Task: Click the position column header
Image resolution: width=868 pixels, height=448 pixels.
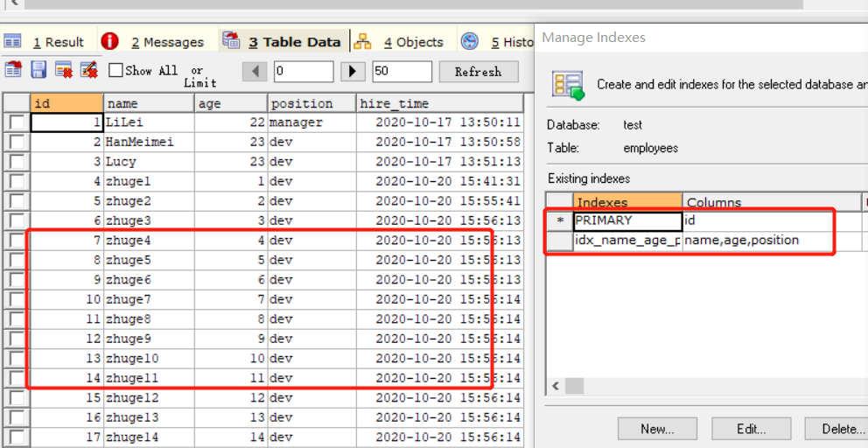Action: 311,103
